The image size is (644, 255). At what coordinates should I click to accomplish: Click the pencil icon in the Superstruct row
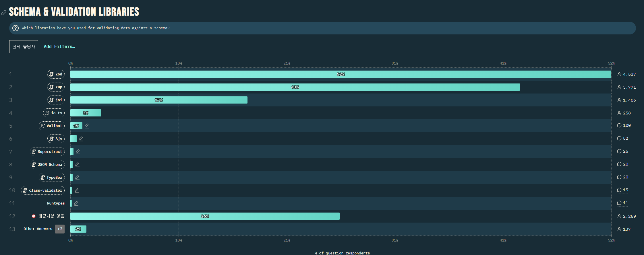78,152
